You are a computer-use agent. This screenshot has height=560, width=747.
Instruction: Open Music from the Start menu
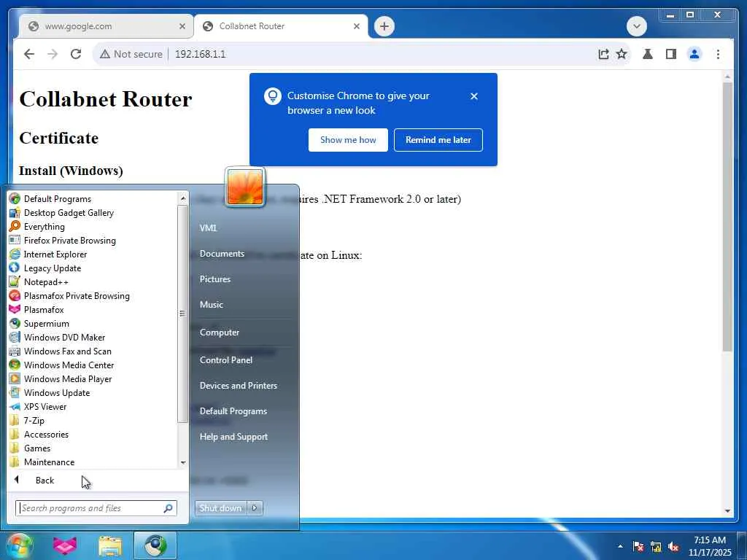[211, 304]
